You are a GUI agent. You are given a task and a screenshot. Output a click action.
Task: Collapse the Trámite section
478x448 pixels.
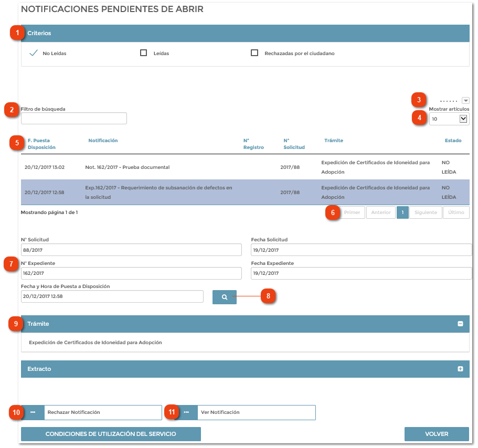pyautogui.click(x=461, y=324)
